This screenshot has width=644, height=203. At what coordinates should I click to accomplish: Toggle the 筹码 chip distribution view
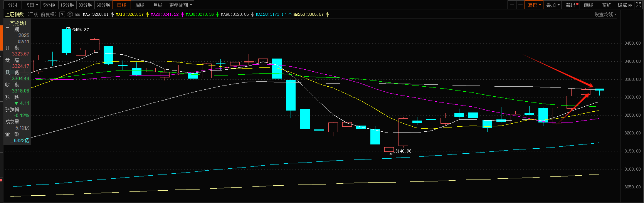(571, 5)
